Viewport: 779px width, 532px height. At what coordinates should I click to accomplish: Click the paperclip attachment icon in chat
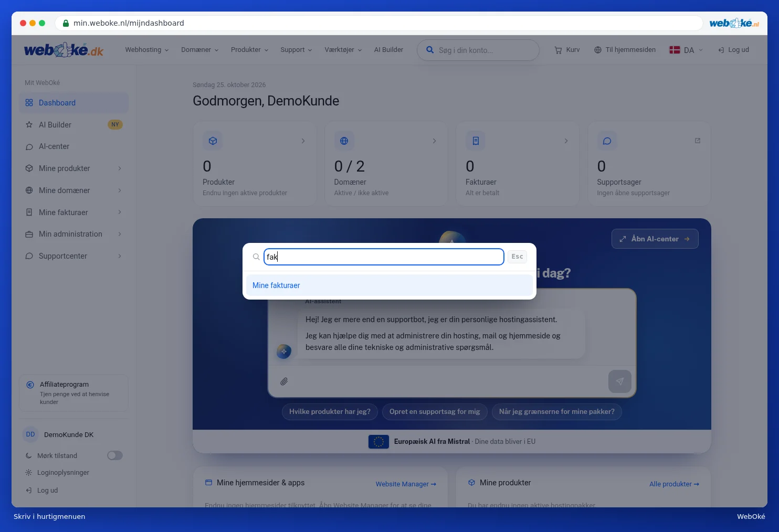tap(284, 381)
